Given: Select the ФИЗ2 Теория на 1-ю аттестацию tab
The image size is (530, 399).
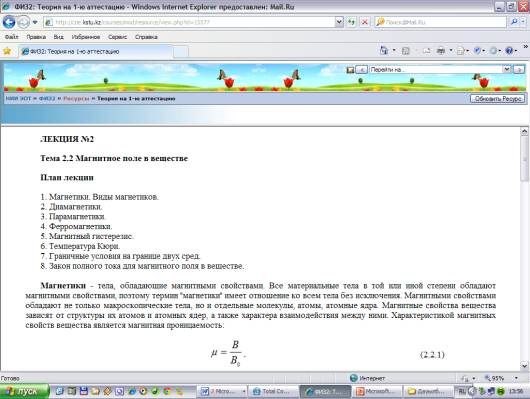Looking at the screenshot, I should pos(96,51).
